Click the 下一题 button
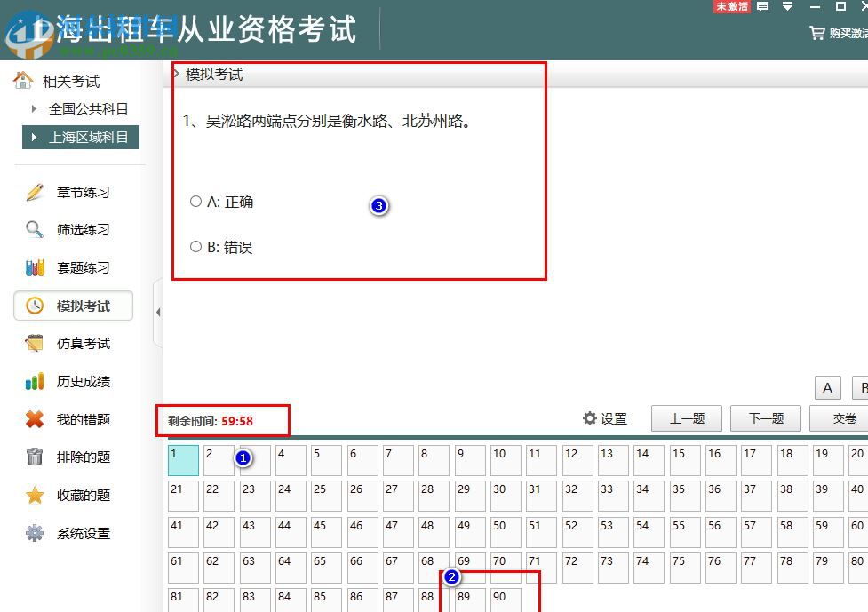The image size is (868, 612). pyautogui.click(x=765, y=417)
